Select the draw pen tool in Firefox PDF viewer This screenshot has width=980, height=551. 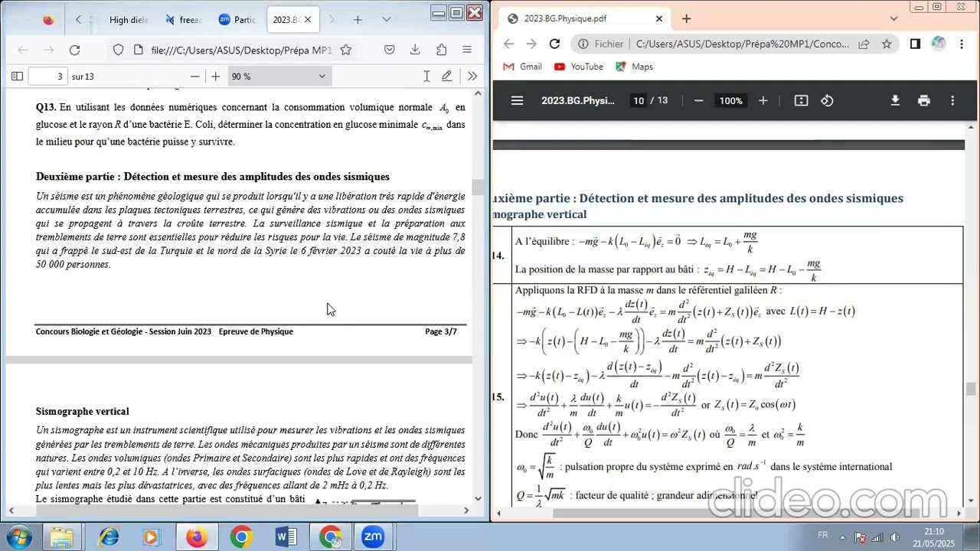coord(447,77)
